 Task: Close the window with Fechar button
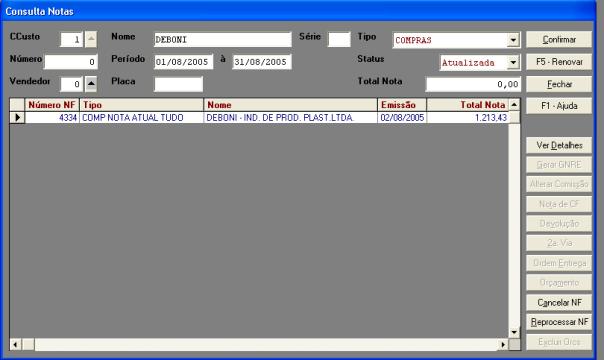pos(559,84)
